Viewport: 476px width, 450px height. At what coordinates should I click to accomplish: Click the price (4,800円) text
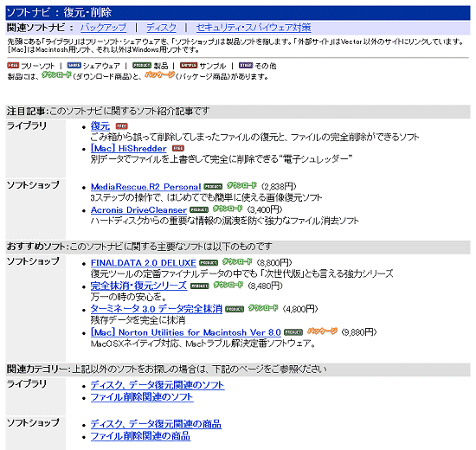(300, 309)
